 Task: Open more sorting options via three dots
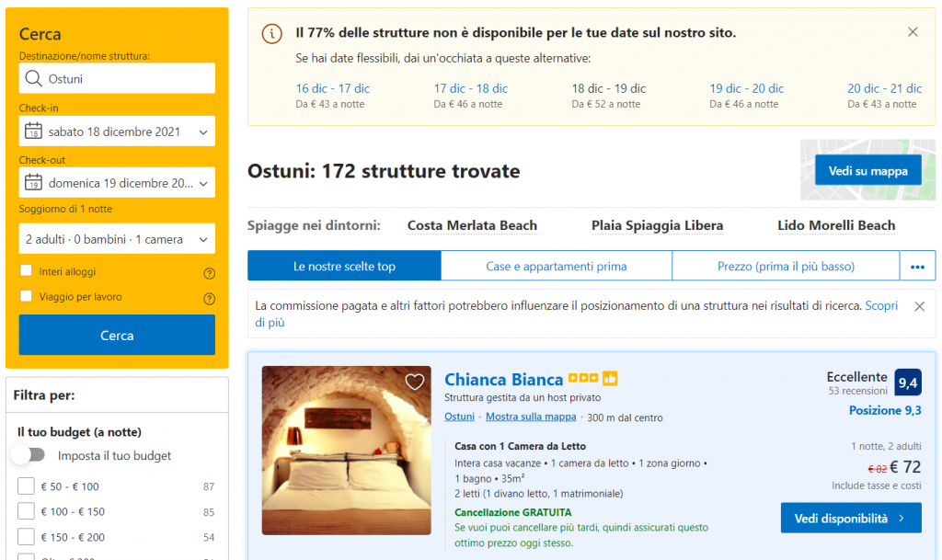(x=916, y=267)
